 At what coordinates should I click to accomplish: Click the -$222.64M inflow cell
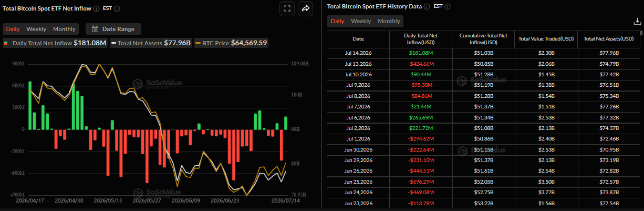(x=420, y=150)
